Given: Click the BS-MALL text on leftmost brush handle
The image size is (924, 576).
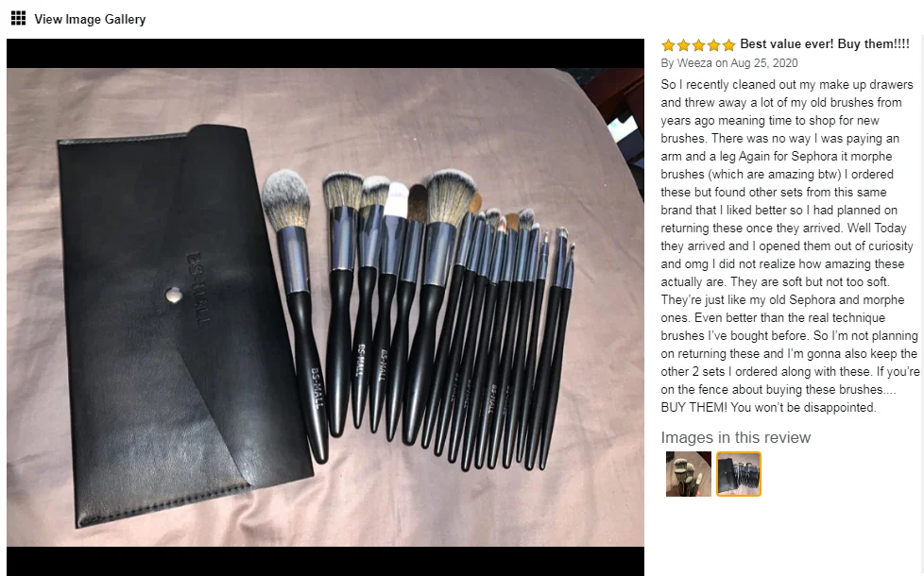Looking at the screenshot, I should click(x=317, y=387).
